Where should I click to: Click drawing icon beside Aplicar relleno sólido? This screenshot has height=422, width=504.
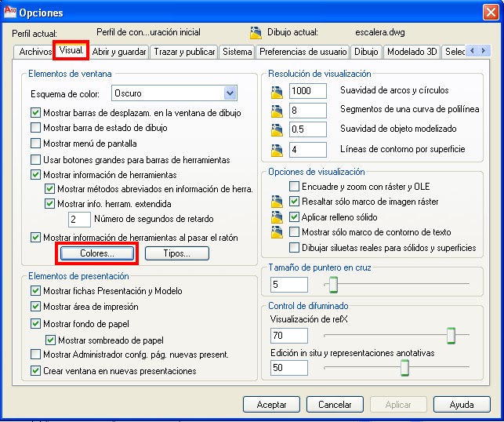click(x=277, y=216)
